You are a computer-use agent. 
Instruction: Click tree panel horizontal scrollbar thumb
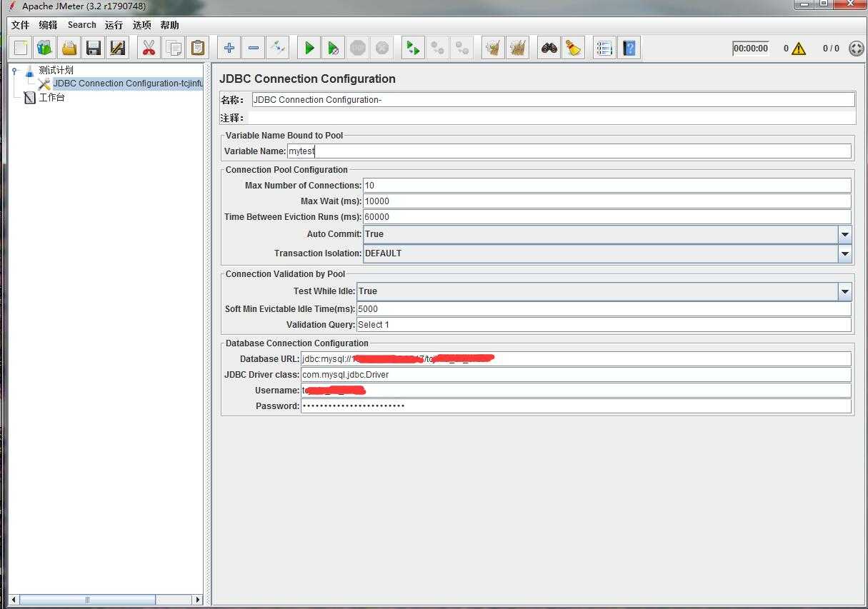(x=88, y=600)
